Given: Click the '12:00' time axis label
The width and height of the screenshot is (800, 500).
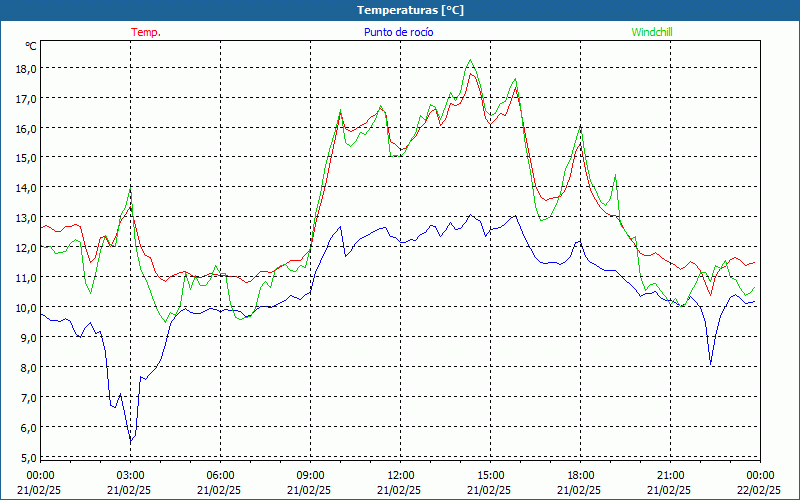Looking at the screenshot, I should pyautogui.click(x=401, y=476).
